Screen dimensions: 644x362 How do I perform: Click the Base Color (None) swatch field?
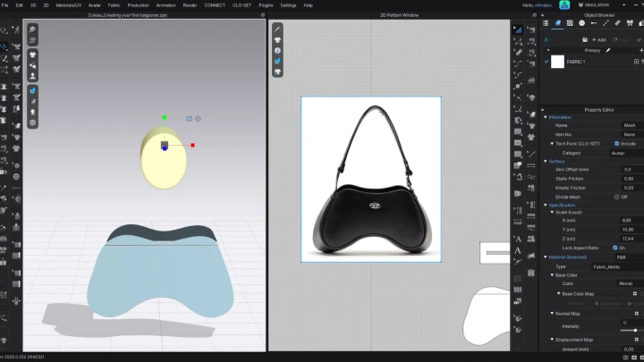[630, 283]
